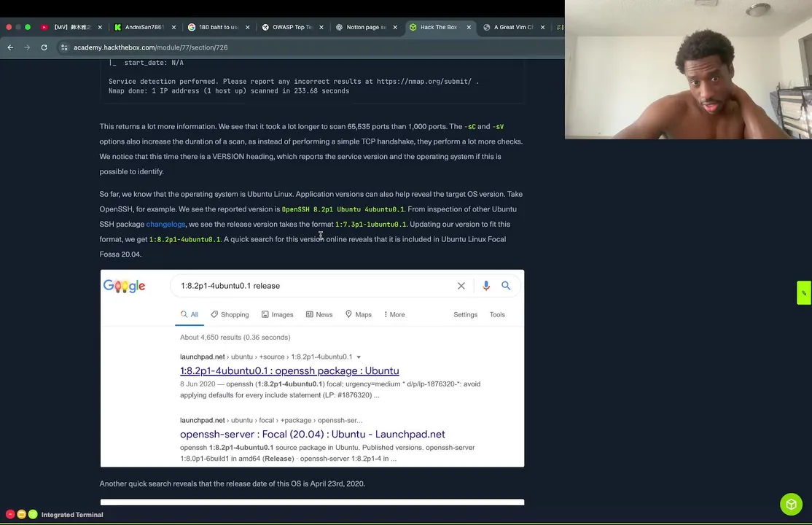The width and height of the screenshot is (812, 525).
Task: Open the green cube chat widget button
Action: (791, 504)
